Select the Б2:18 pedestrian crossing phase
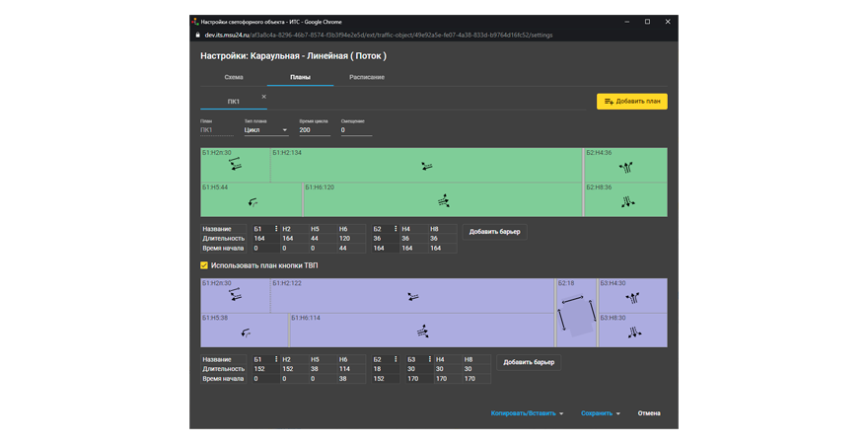The width and height of the screenshot is (868, 444). pyautogui.click(x=577, y=313)
